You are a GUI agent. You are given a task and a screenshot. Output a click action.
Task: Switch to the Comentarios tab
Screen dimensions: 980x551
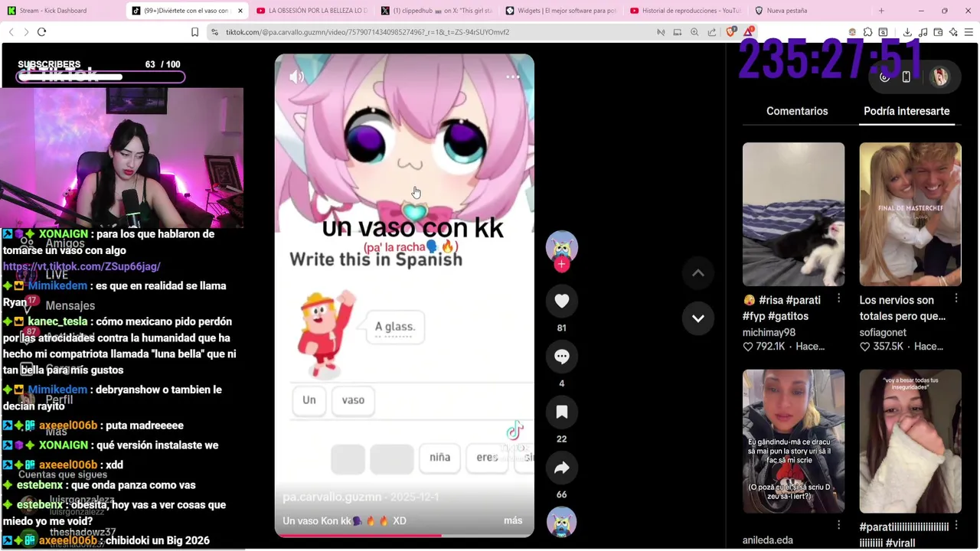point(797,111)
